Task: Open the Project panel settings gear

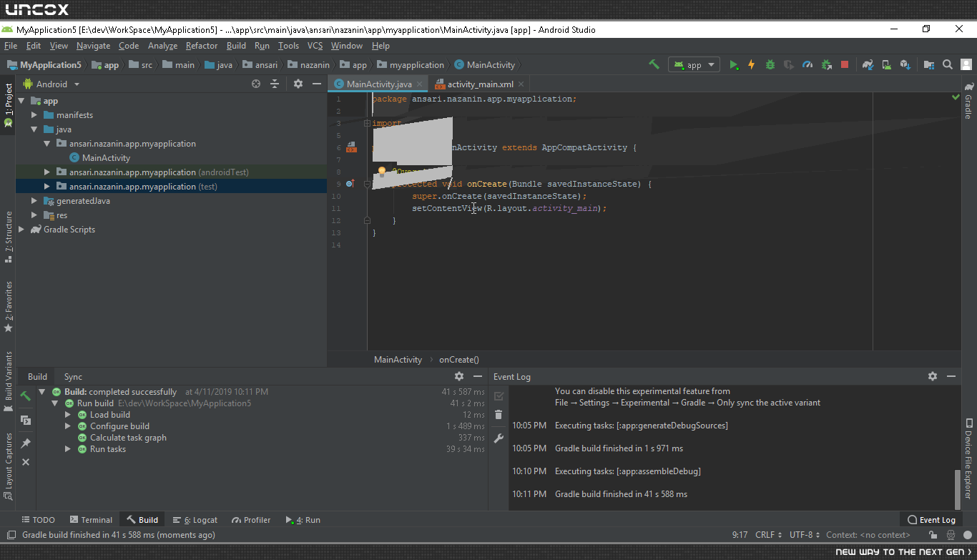Action: coord(298,84)
